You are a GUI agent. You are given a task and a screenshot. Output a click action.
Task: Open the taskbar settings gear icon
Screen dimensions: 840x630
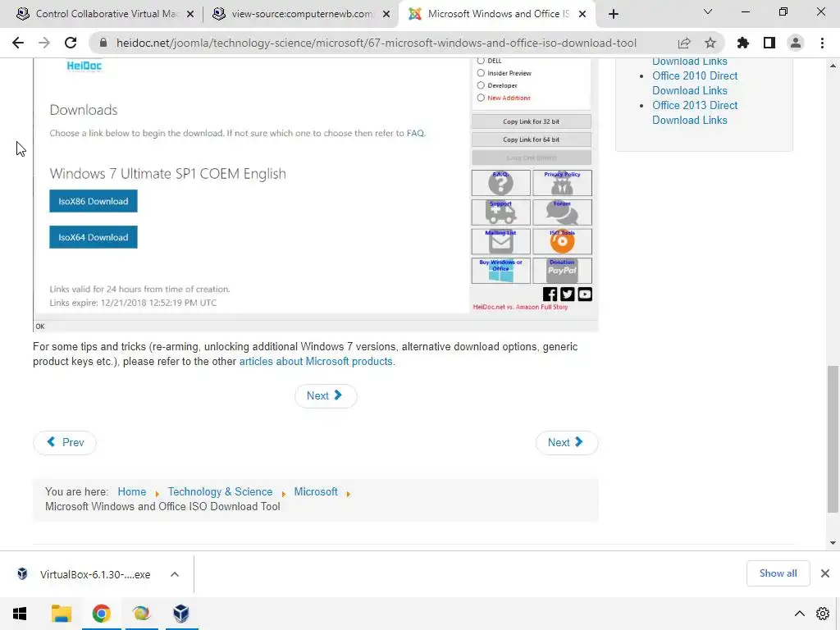(823, 614)
